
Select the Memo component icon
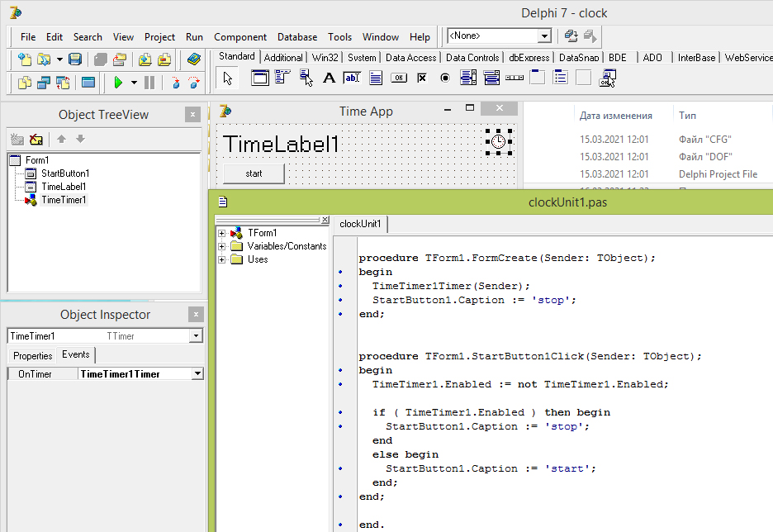tap(376, 78)
